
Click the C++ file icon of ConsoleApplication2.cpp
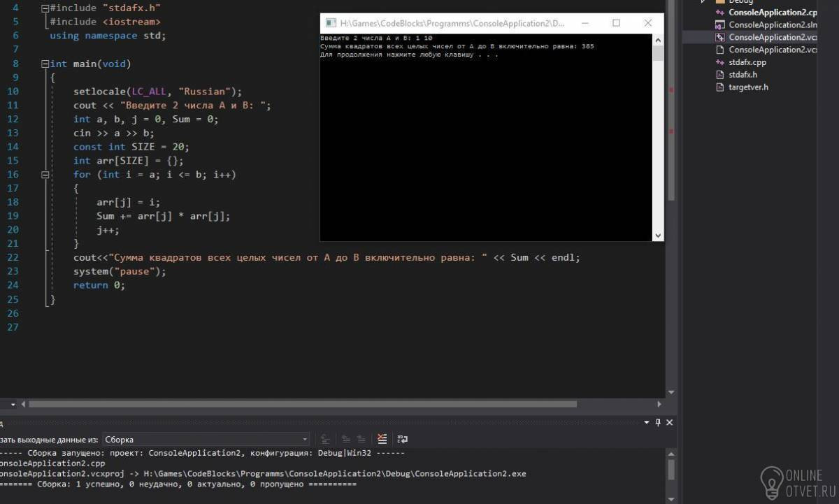pos(720,12)
